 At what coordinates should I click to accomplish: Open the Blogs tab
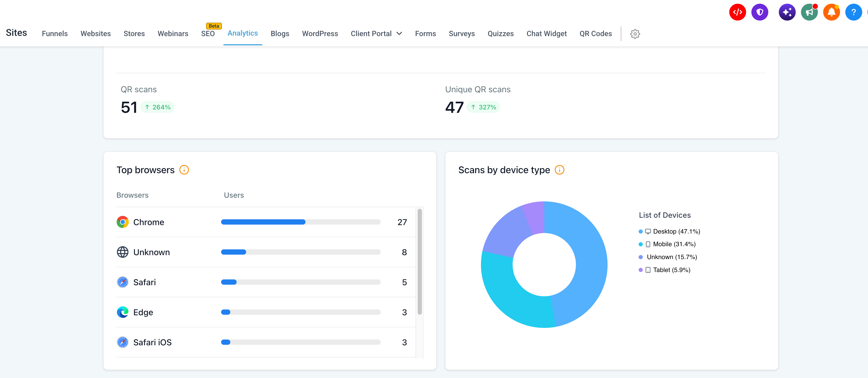coord(280,34)
